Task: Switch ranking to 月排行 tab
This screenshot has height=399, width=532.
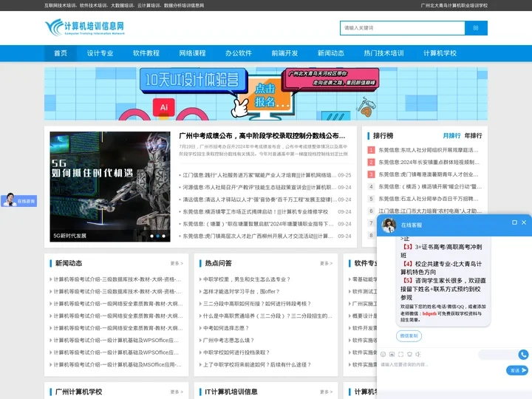Action: click(x=451, y=136)
